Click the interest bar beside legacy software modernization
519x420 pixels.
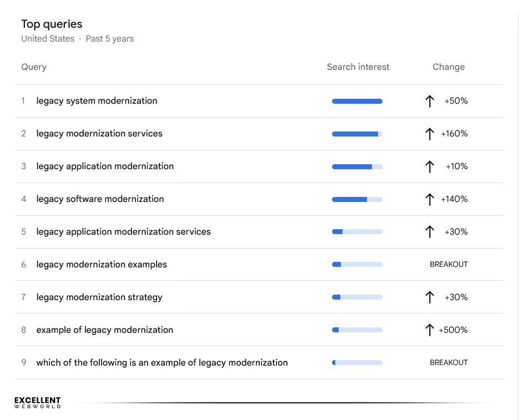(357, 199)
